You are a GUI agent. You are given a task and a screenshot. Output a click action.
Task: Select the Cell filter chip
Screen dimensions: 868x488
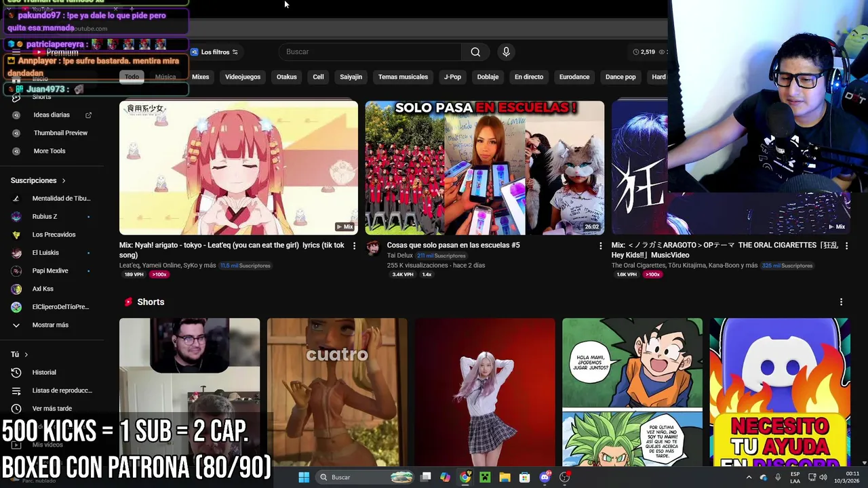tap(318, 77)
